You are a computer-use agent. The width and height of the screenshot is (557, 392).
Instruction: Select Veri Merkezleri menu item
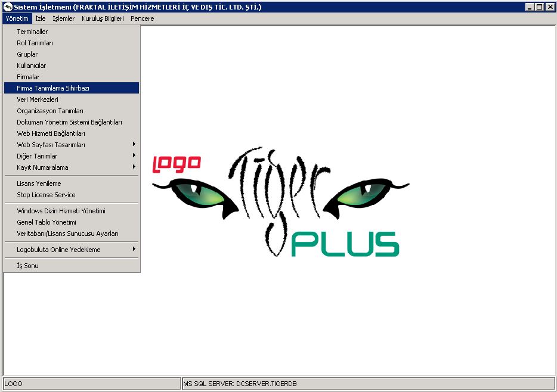72,99
